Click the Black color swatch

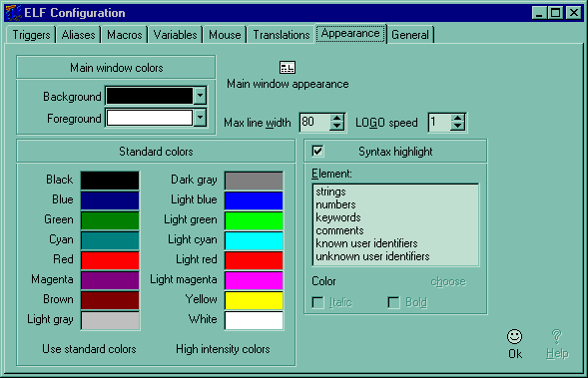[x=110, y=181]
